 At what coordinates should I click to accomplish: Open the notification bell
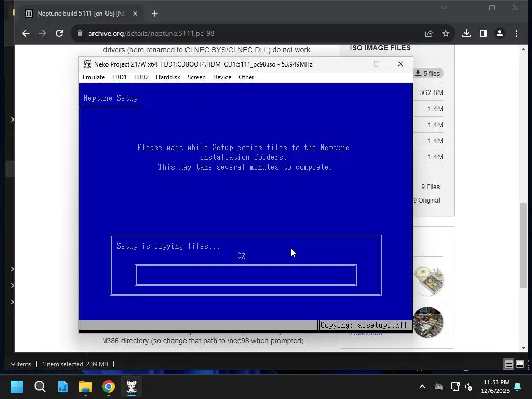tap(518, 387)
